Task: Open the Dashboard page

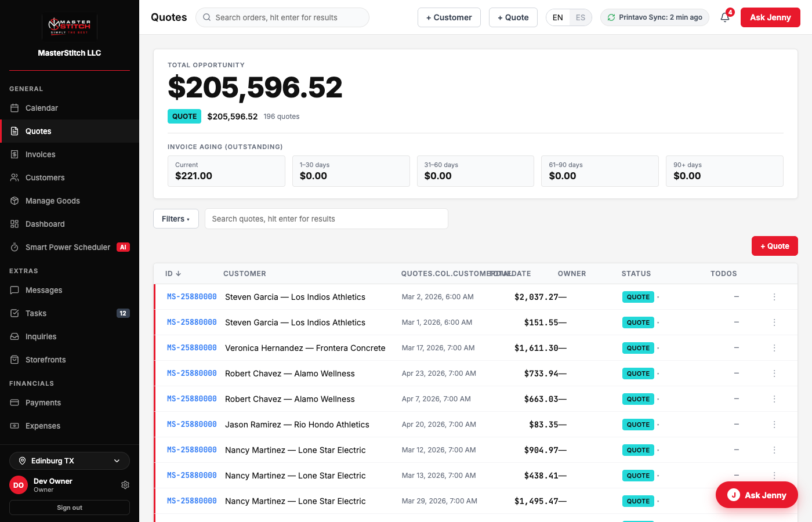Action: coord(70,224)
